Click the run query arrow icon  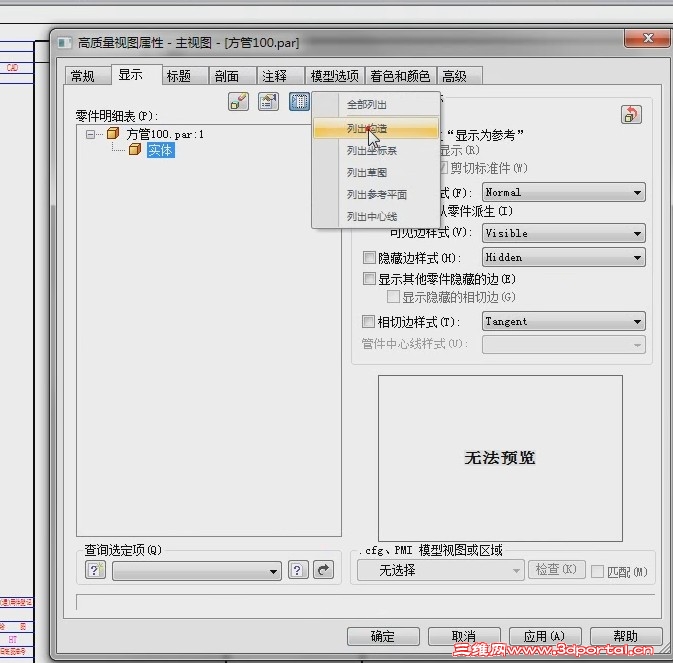324,570
